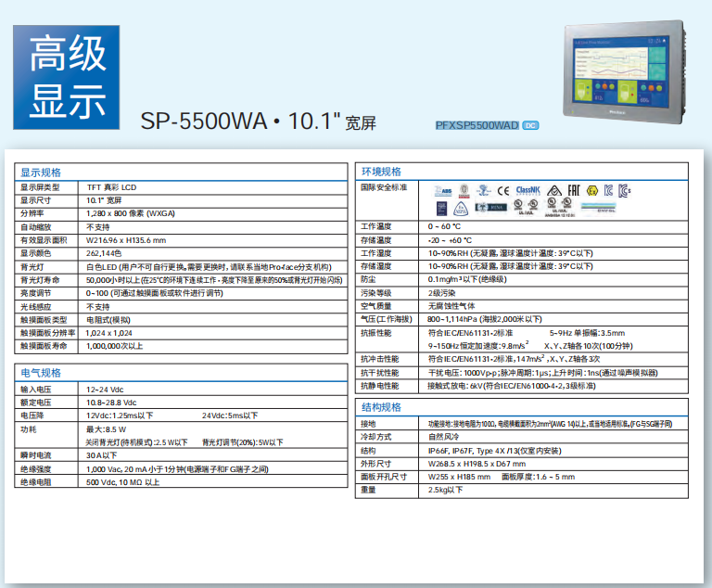Click the 10.8~28.8 Vdc value
The height and width of the screenshot is (588, 712).
coord(111,403)
